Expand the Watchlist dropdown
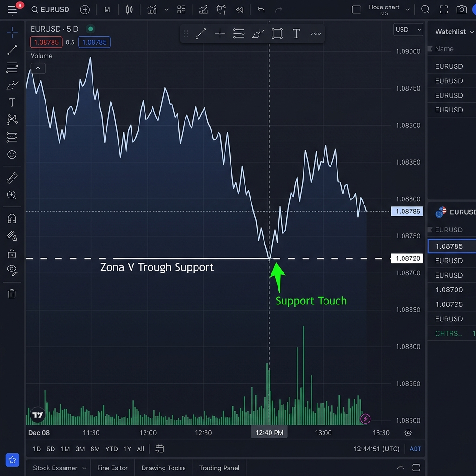Image resolution: width=476 pixels, height=476 pixels. pyautogui.click(x=471, y=32)
